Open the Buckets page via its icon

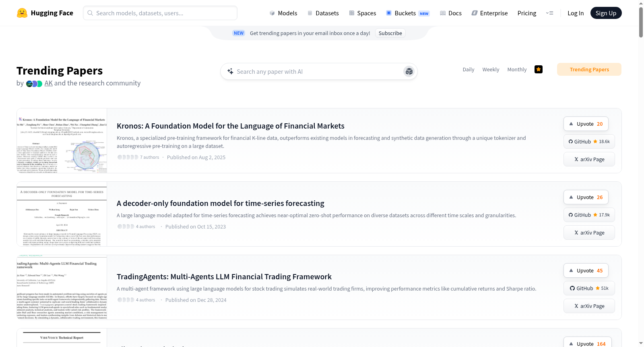click(389, 13)
